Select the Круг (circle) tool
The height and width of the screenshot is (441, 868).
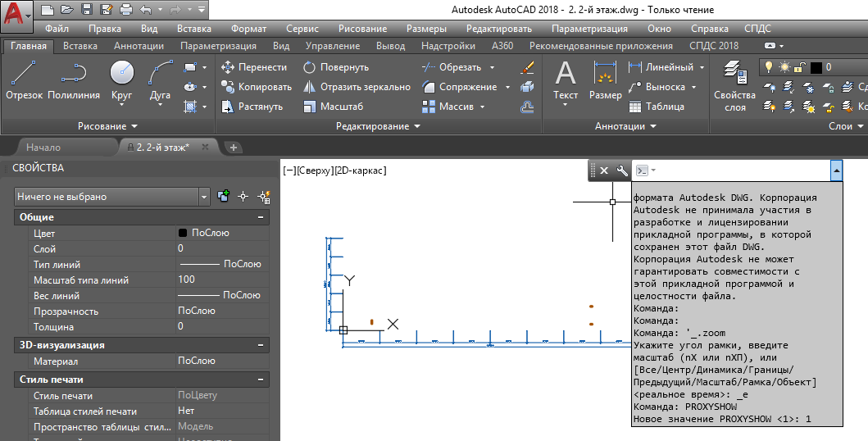click(122, 80)
